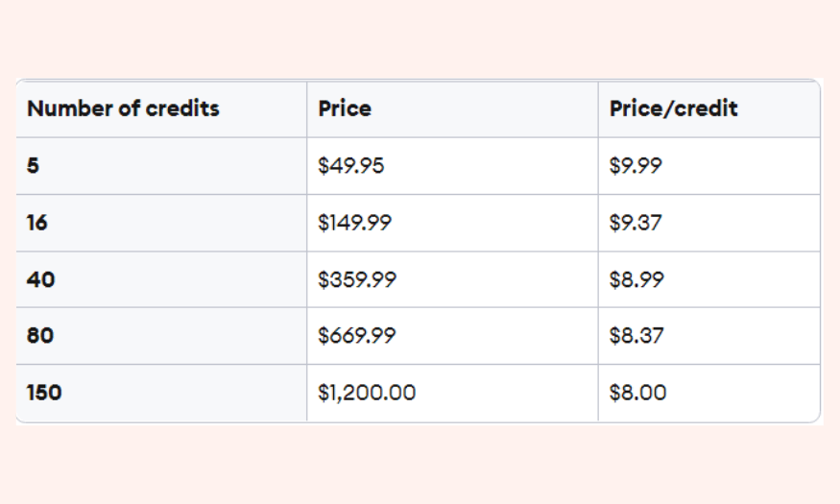Screen dimensions: 840x504
Task: Click the $8.99 price per credit
Action: point(636,279)
